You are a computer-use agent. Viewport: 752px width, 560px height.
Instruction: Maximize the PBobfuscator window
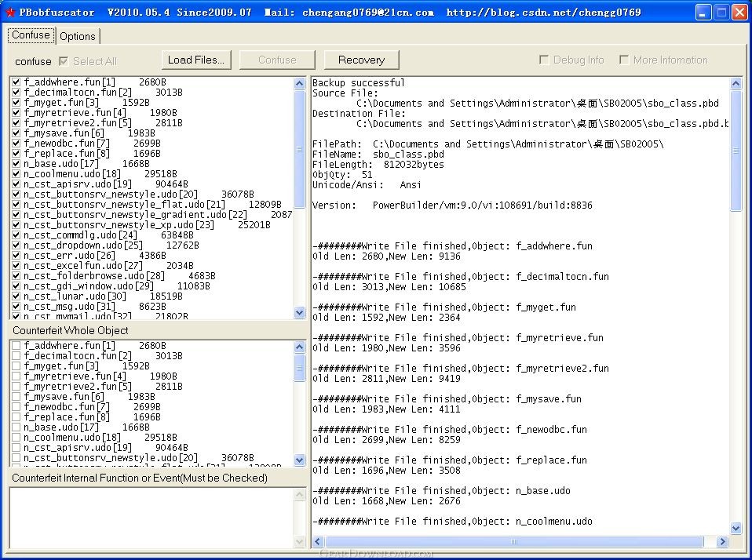click(721, 13)
